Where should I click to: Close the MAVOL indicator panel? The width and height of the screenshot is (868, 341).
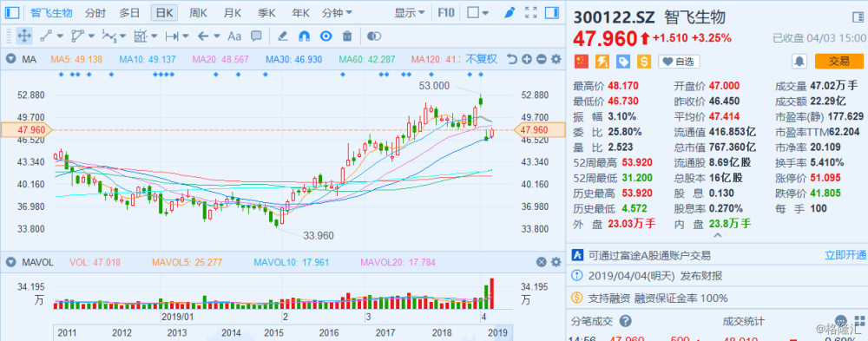541,262
